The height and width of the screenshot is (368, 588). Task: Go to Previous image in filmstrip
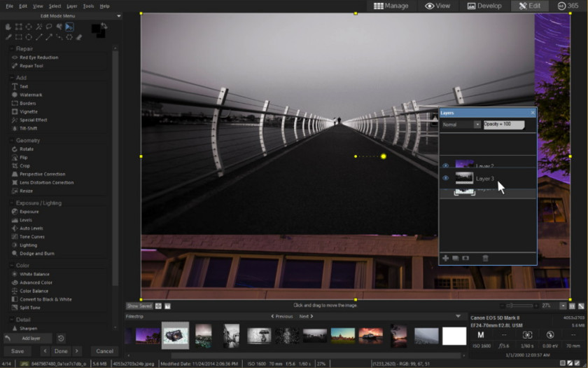pos(282,317)
